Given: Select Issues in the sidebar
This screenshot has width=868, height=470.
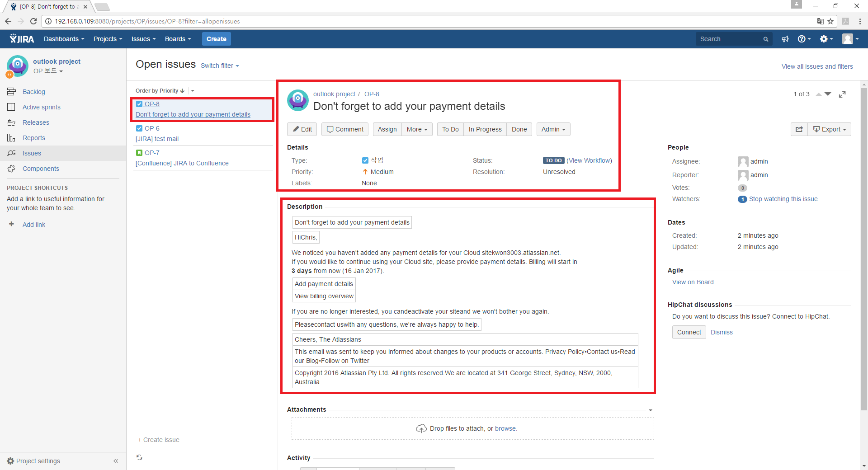Looking at the screenshot, I should click(32, 153).
